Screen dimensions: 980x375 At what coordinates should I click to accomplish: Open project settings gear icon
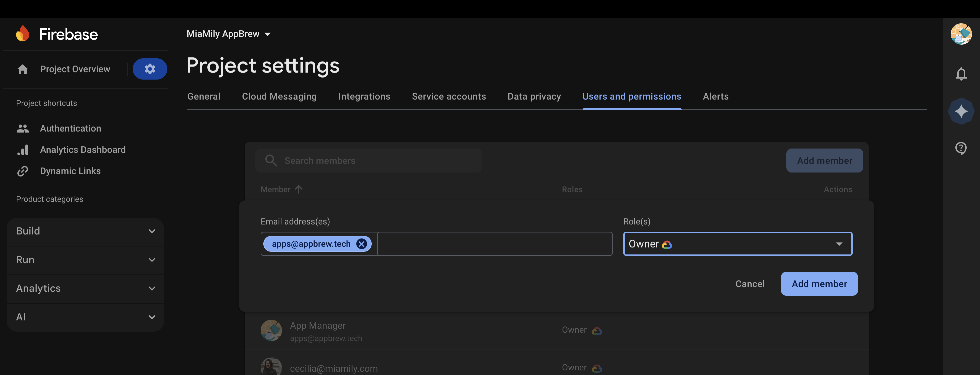pos(150,69)
